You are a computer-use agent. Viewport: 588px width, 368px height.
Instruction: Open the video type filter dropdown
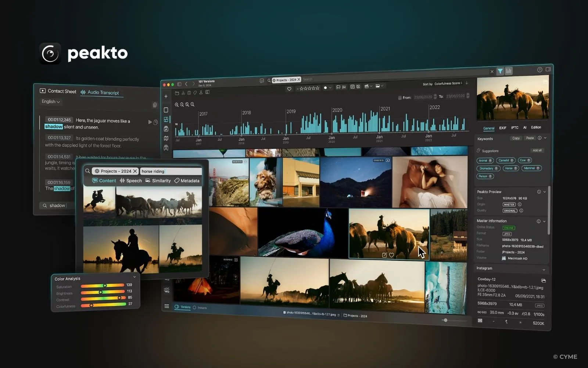(368, 86)
